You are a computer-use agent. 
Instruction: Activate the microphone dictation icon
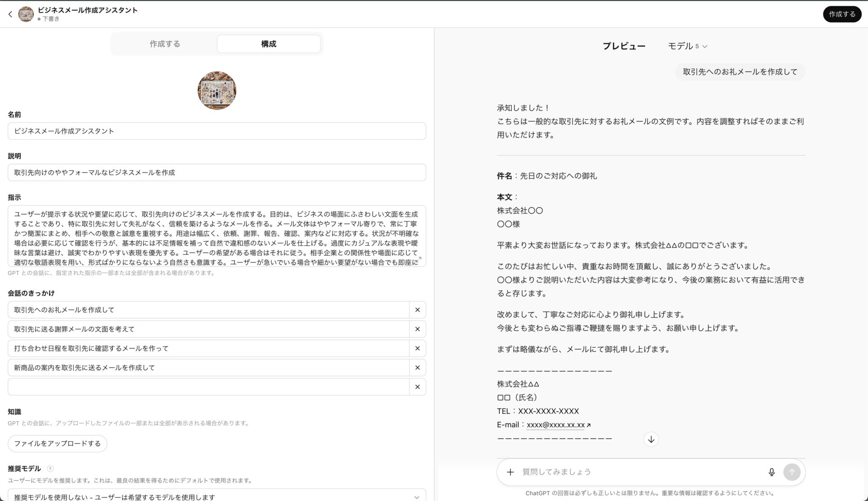tap(772, 472)
